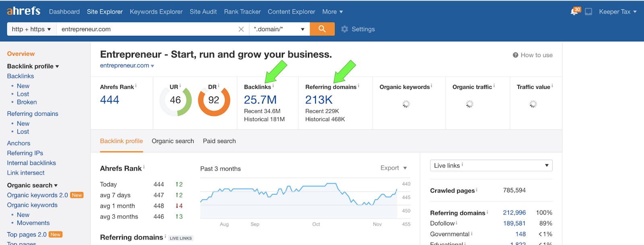Open the Settings gear icon
Viewport: 644px width, 245px height.
(x=345, y=29)
